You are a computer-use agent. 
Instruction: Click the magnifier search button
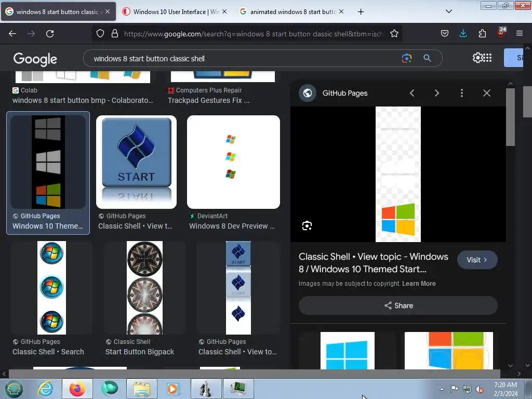[427, 58]
